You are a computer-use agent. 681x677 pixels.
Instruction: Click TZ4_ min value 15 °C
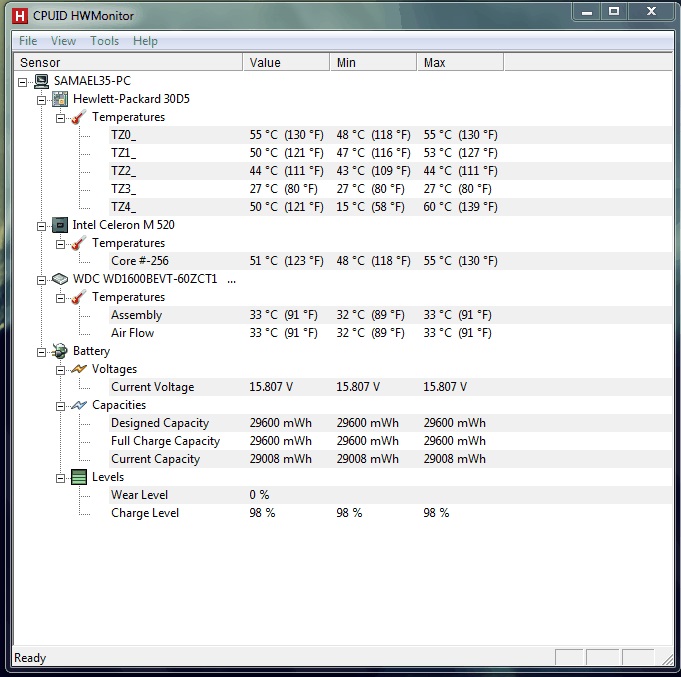370,207
